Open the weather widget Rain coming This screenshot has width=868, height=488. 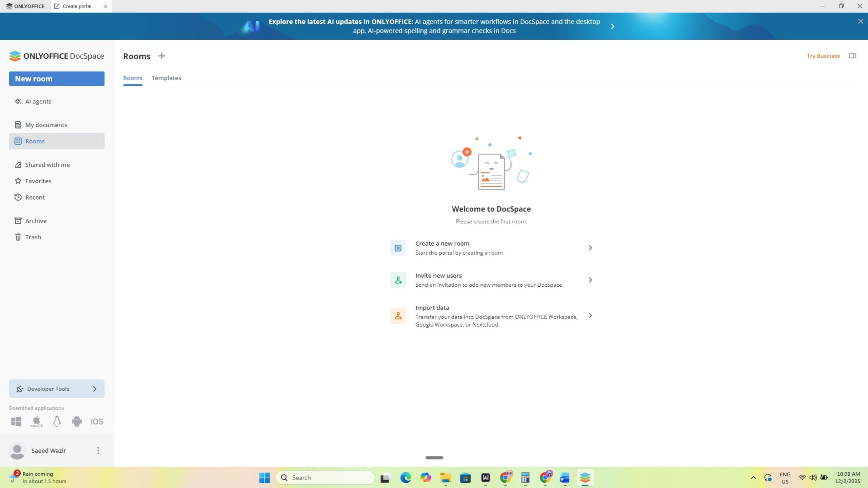coord(38,477)
